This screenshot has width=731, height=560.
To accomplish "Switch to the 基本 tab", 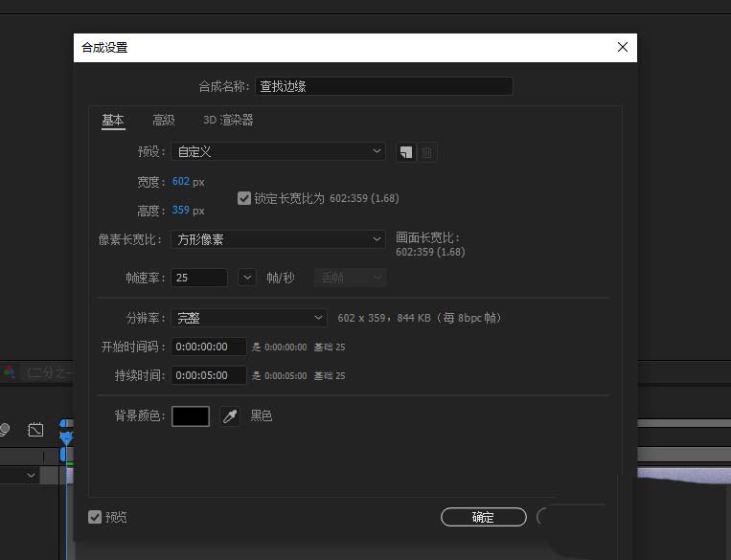I will coord(113,121).
